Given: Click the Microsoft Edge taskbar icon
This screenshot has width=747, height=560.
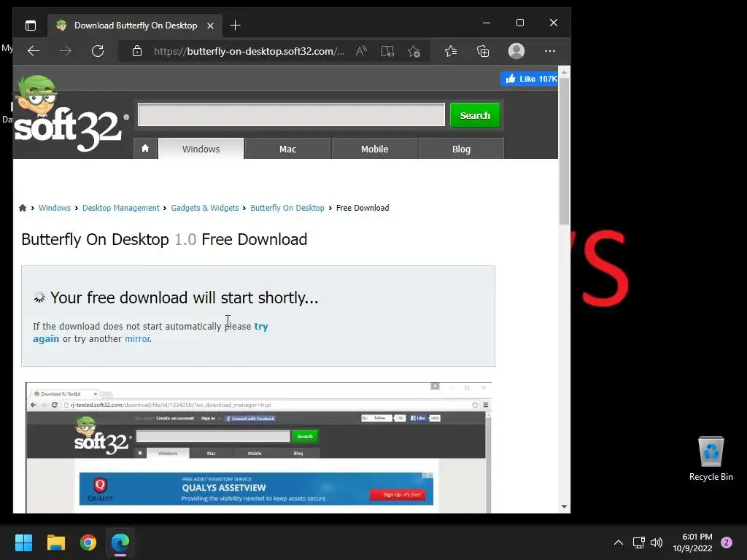Looking at the screenshot, I should (120, 542).
